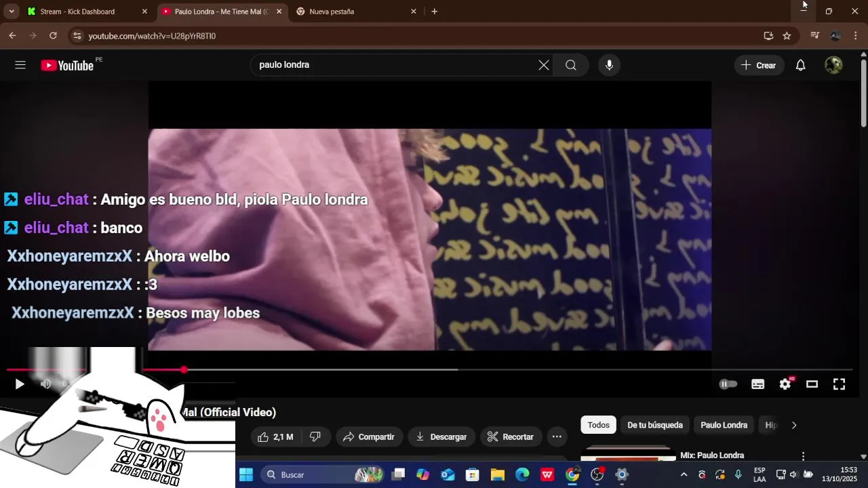Bookmark this page with the star

point(787,36)
